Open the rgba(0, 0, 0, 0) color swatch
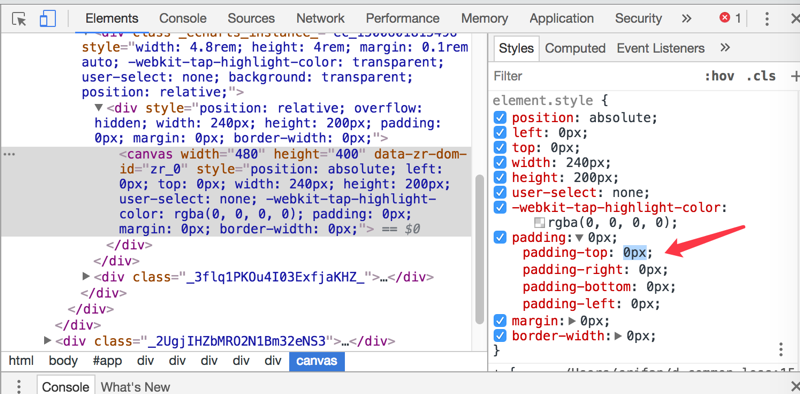 pos(539,223)
